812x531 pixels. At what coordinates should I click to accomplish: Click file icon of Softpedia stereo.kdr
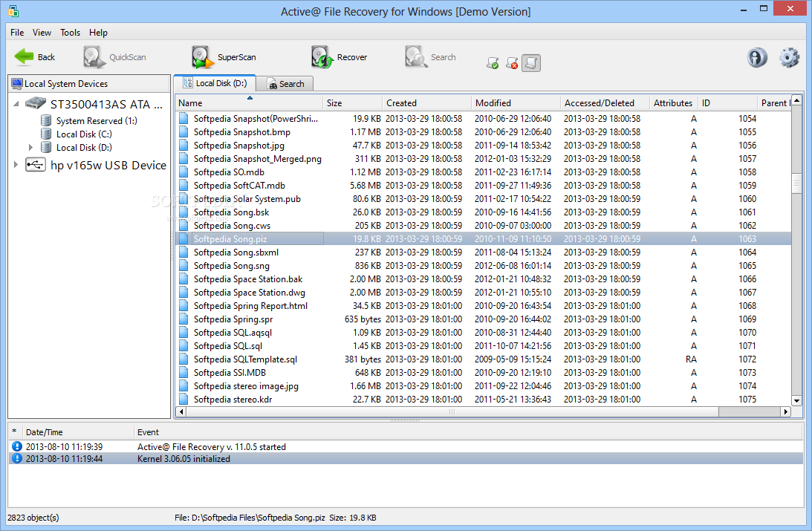click(x=183, y=400)
